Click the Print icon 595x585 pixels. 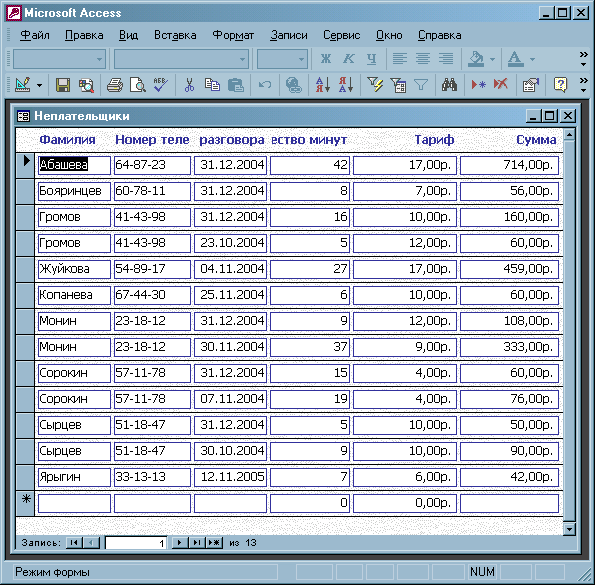115,85
